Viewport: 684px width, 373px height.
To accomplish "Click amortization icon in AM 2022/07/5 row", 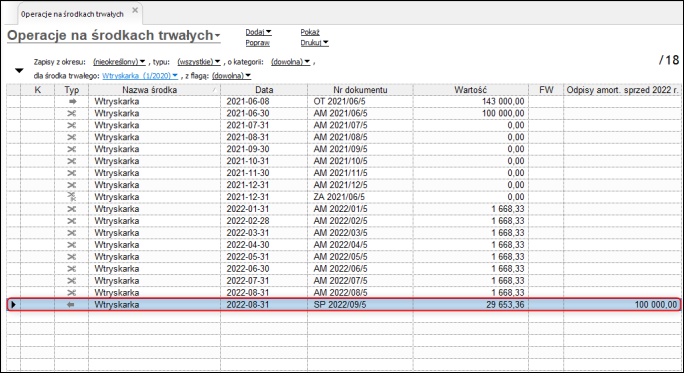I will pyautogui.click(x=72, y=281).
